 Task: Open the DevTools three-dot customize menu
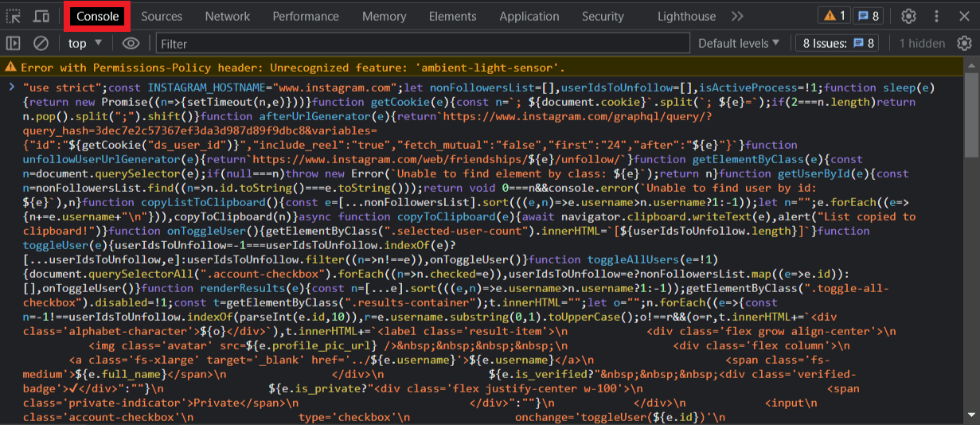point(936,16)
